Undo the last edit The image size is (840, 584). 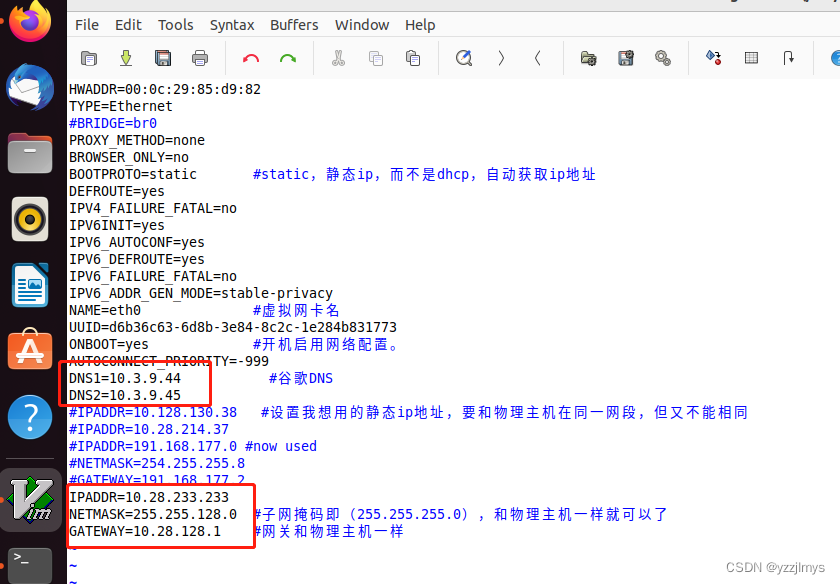pos(250,58)
